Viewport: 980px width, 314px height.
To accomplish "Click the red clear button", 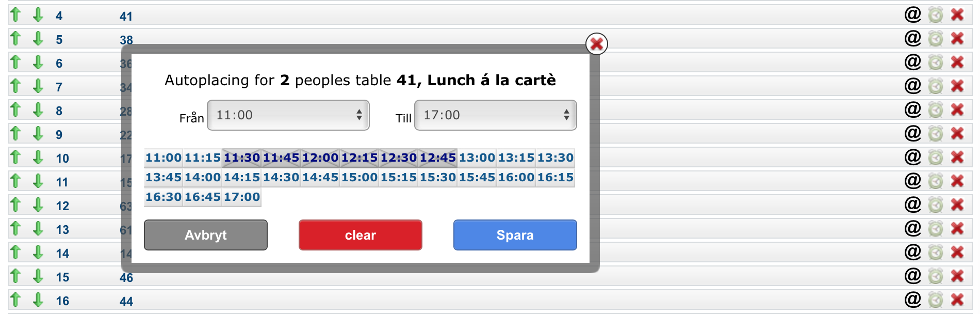I will 361,235.
